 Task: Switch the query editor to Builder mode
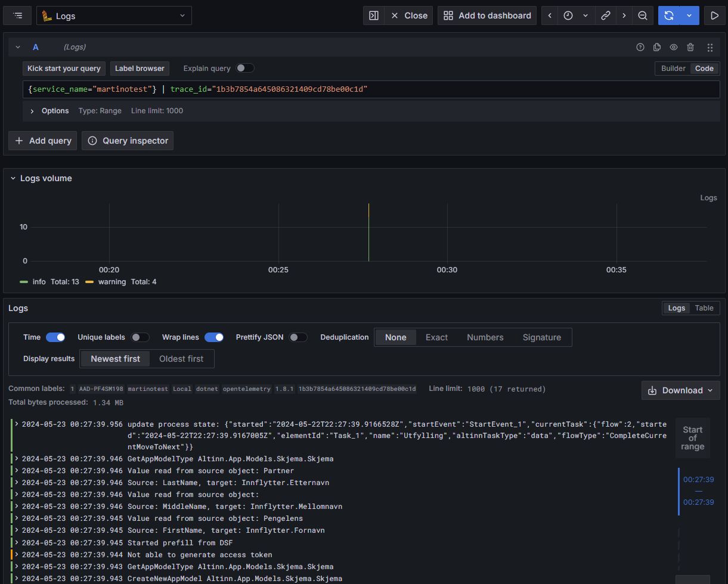[x=673, y=69]
